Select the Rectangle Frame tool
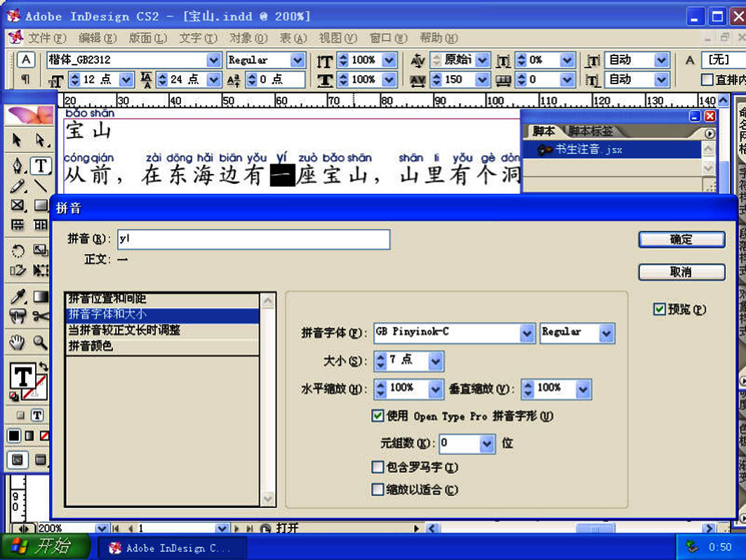 coord(17,206)
